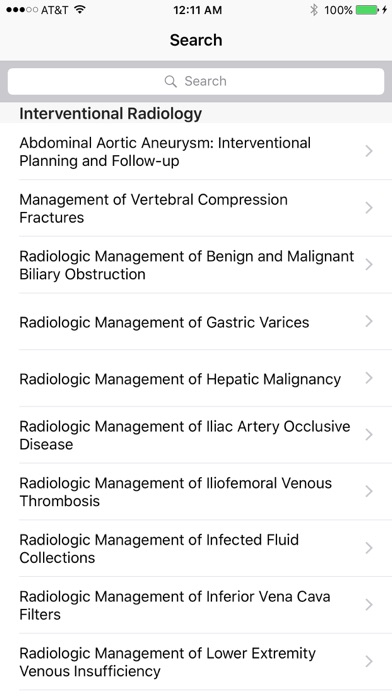Tap the battery indicator icon
The width and height of the screenshot is (392, 696).
(367, 10)
